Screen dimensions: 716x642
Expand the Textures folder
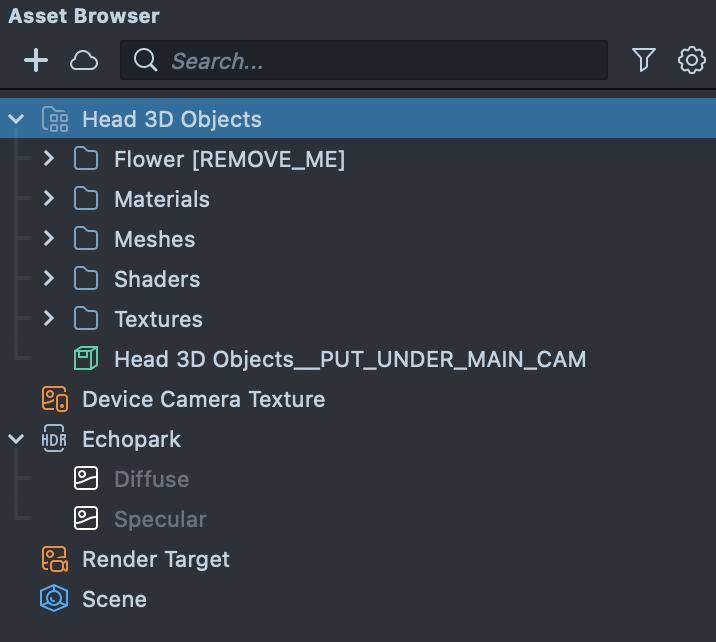[48, 319]
